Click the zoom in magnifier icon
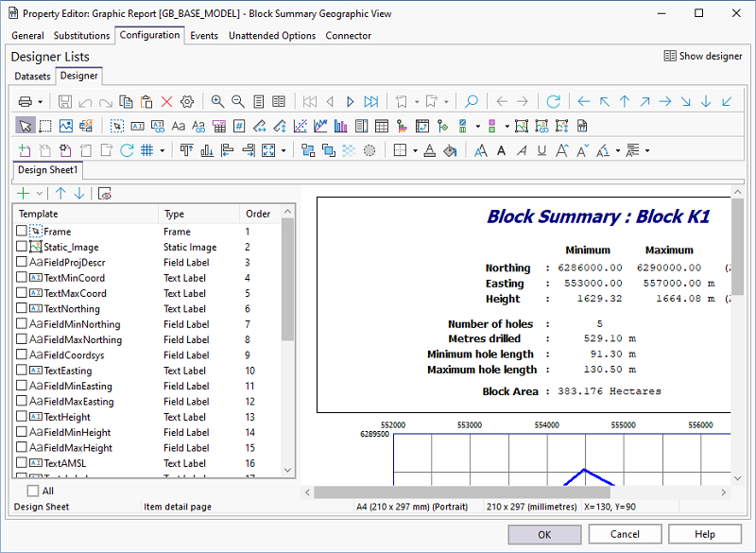The width and height of the screenshot is (756, 553). tap(217, 101)
